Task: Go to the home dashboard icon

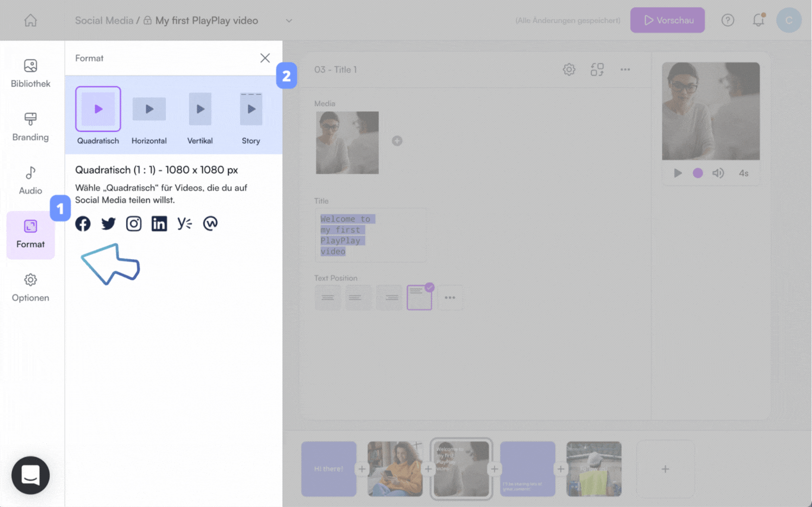Action: click(x=30, y=20)
